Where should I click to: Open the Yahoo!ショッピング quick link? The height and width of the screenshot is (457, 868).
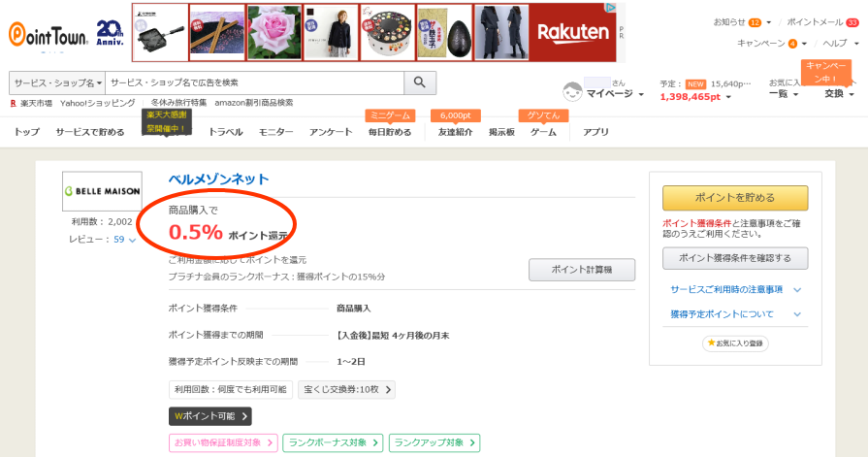coord(97,103)
